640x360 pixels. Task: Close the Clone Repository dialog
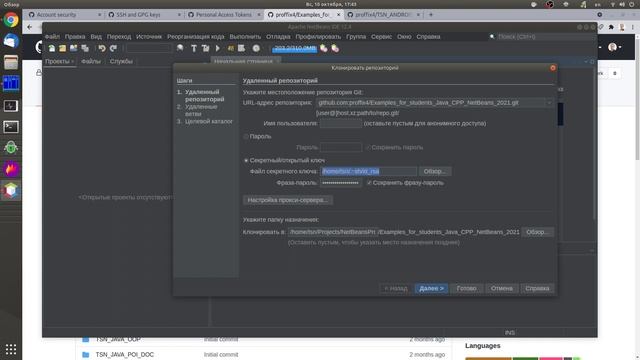tap(553, 68)
